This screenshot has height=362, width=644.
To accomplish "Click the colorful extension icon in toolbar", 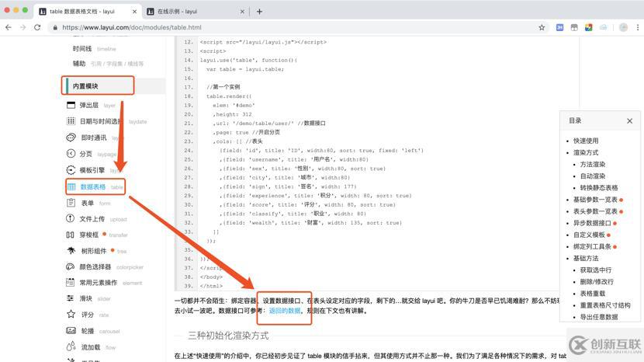I will 589,27.
